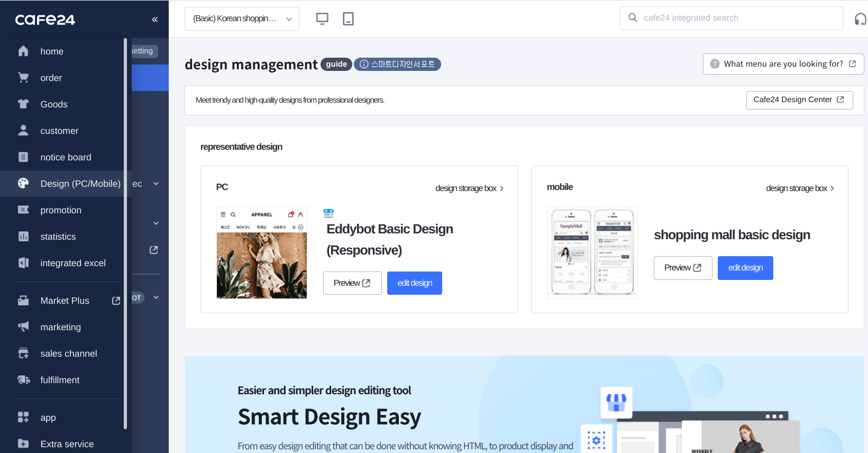Click the guide badge button

336,64
